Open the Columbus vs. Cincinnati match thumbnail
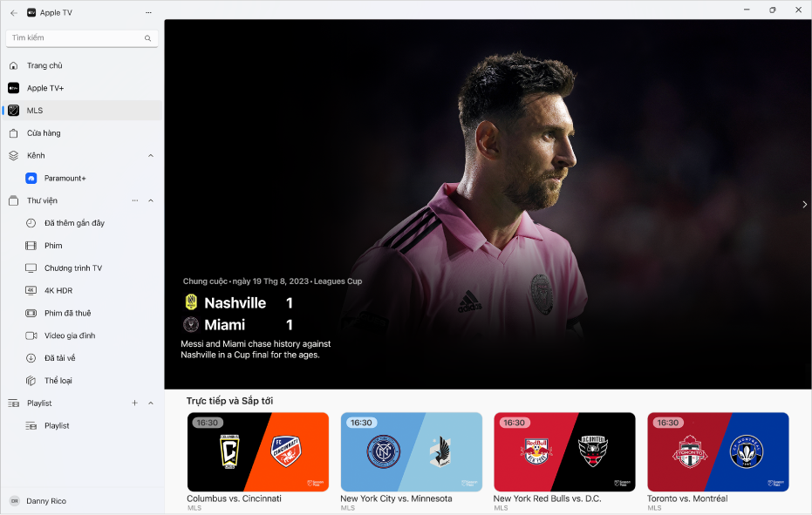 point(258,452)
